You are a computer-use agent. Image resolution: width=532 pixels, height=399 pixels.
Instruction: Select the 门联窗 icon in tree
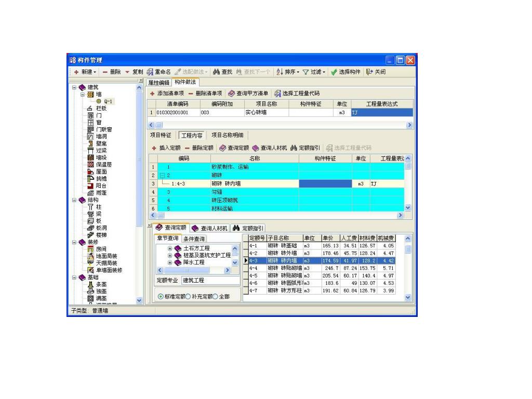(x=90, y=129)
